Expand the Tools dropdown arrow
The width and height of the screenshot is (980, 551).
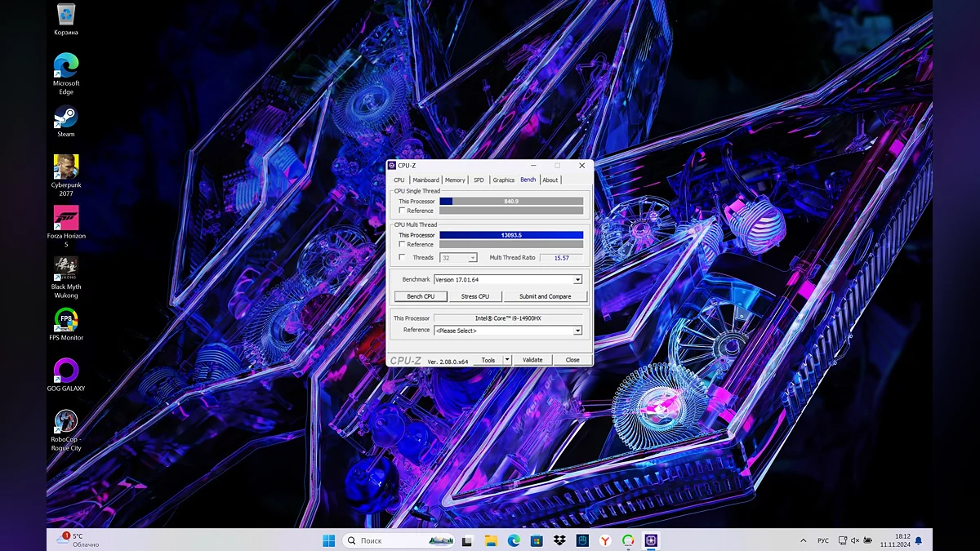pyautogui.click(x=507, y=360)
